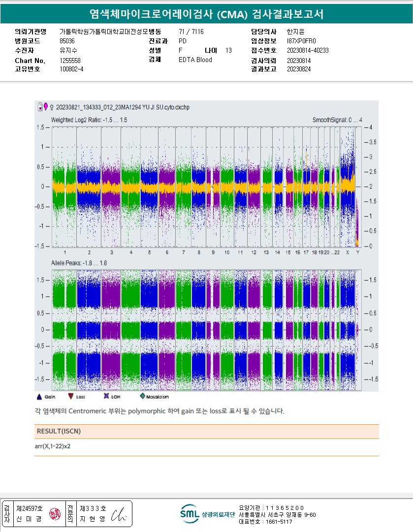The image size is (413, 532).
Task: Click the SmoothSignal label at upper right
Action: click(337, 120)
